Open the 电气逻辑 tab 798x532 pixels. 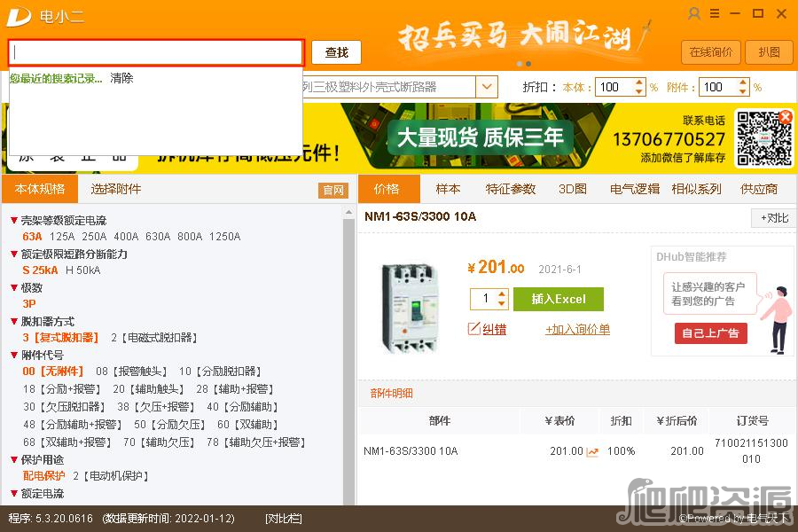click(x=634, y=189)
